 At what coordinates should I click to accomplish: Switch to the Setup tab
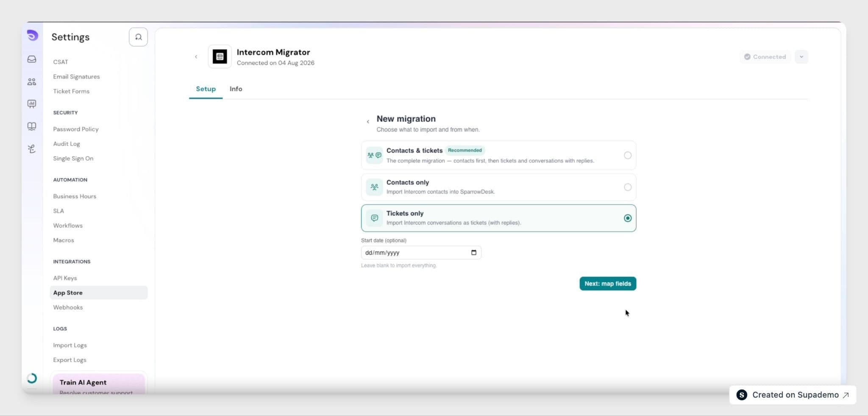tap(206, 89)
